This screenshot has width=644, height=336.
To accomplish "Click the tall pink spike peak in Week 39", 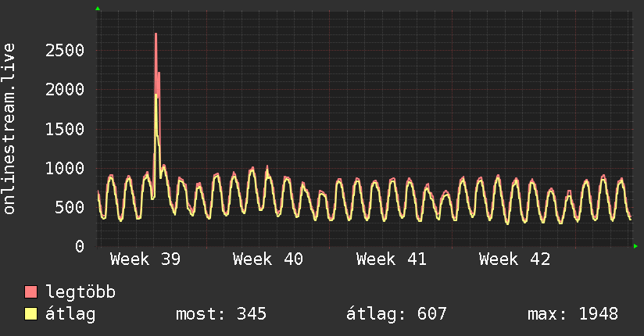I will tap(156, 34).
